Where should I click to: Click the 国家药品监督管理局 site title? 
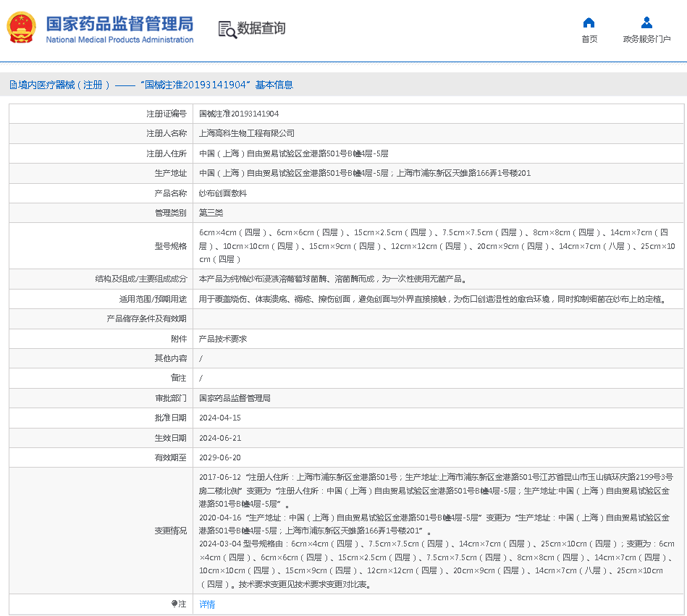119,23
